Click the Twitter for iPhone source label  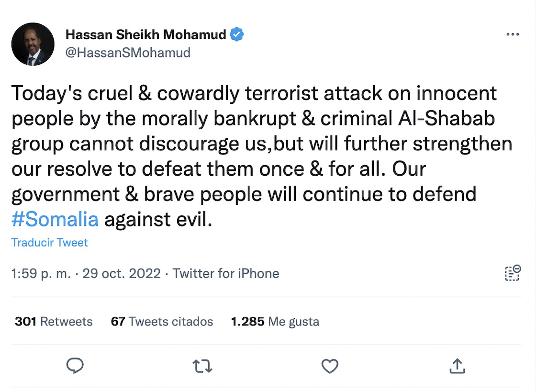[226, 273]
